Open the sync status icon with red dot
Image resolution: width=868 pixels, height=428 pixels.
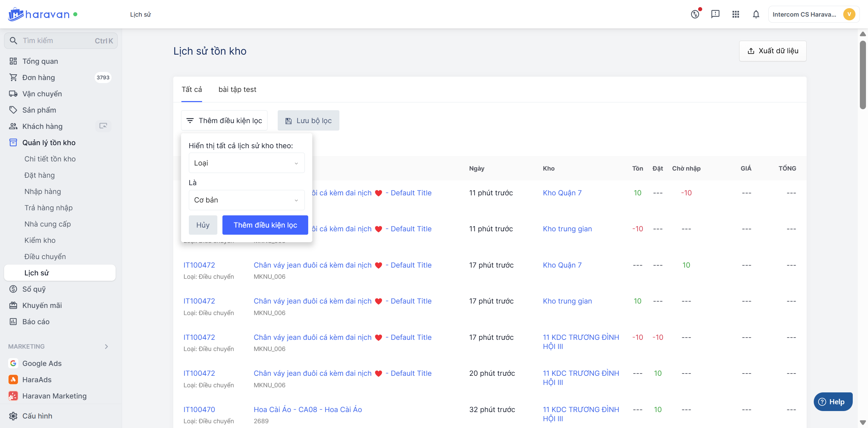pyautogui.click(x=695, y=14)
